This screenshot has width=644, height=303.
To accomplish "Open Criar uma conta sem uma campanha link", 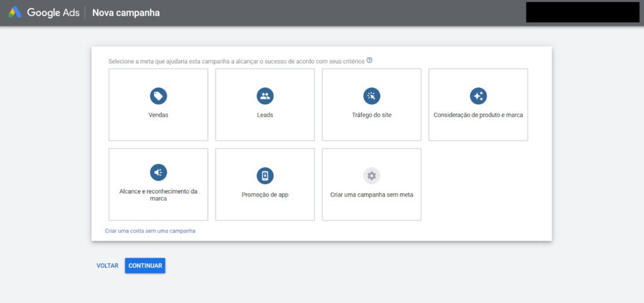I will pos(150,231).
